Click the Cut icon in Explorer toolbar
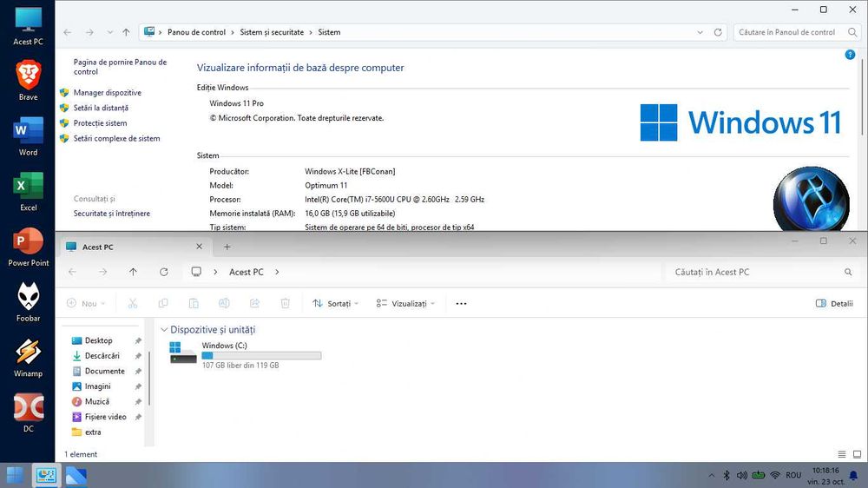The width and height of the screenshot is (868, 488). [x=132, y=303]
